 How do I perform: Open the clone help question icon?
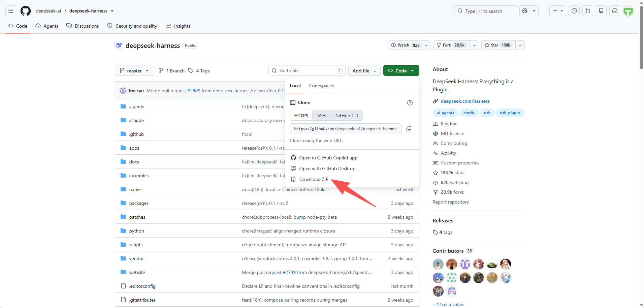[x=410, y=103]
